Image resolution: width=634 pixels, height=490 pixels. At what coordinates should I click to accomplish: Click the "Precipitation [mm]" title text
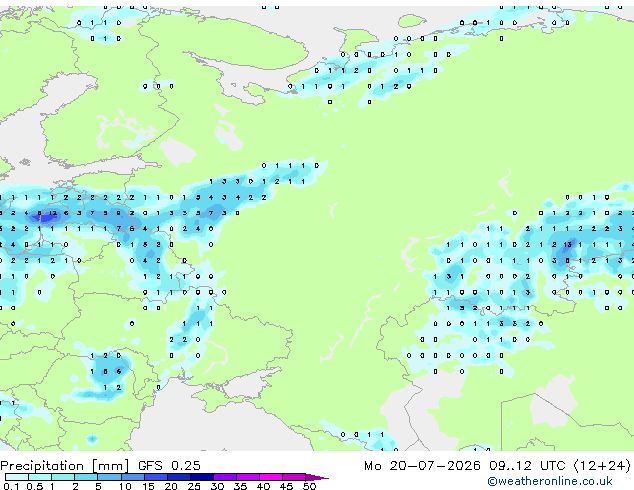65,466
